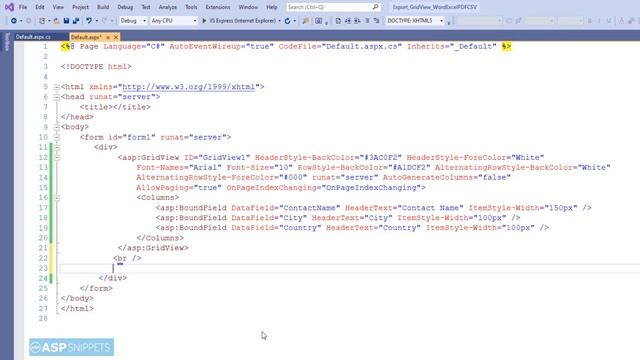The image size is (640, 360).
Task: Open the Project menu
Action: (80, 7)
